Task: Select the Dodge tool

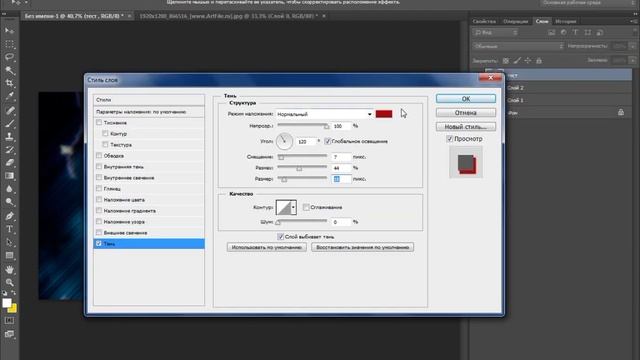Action: pos(9,202)
